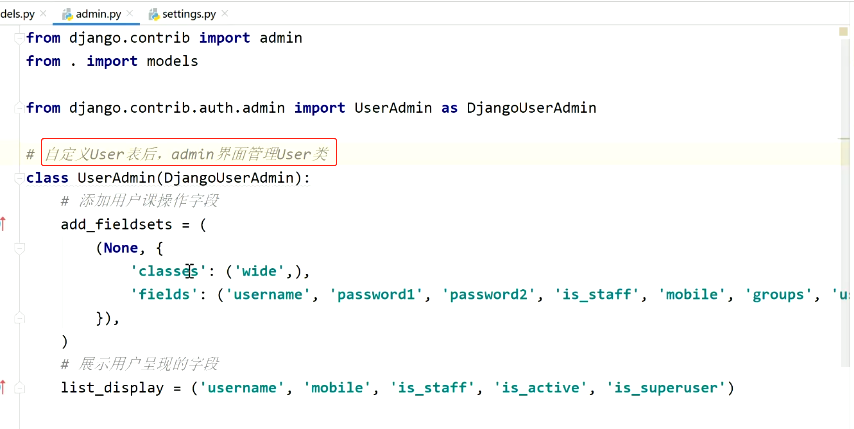Viewport: 854px width, 429px height.
Task: Click the fold end marker beside }),
Action: [19, 317]
